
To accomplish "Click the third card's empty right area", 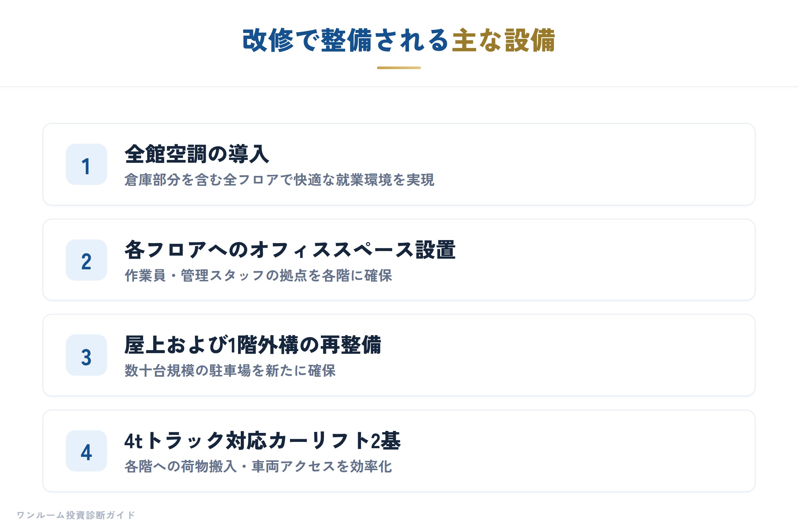I will (x=570, y=355).
